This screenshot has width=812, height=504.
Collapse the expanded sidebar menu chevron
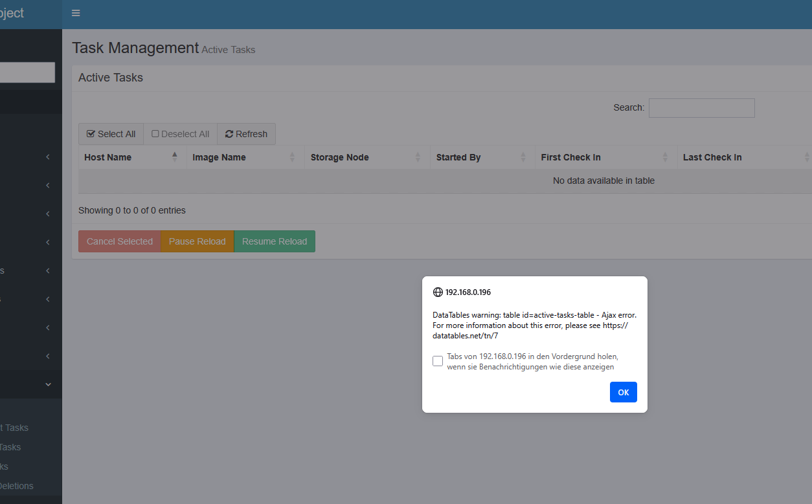tap(48, 384)
